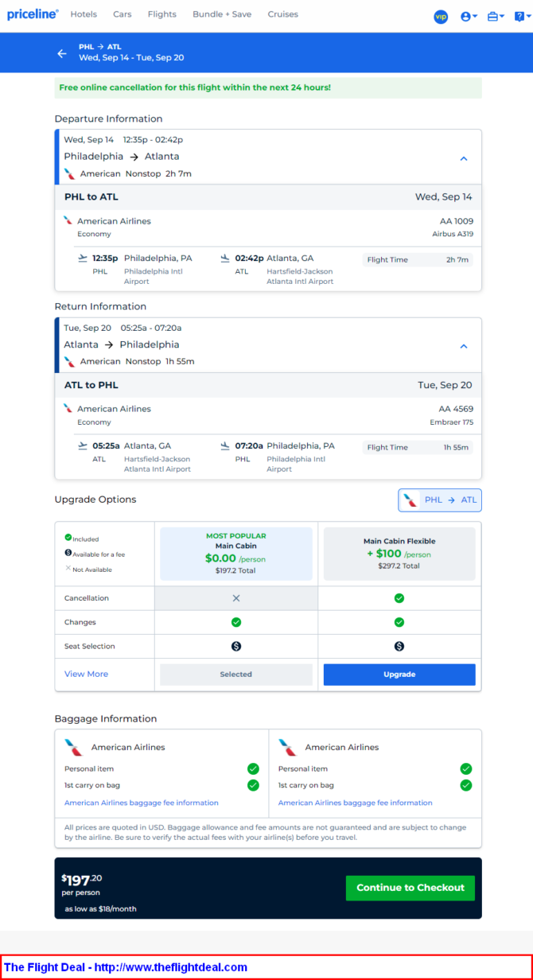
Task: Select the Main Cabin Flexible +$100 fare card
Action: [399, 554]
